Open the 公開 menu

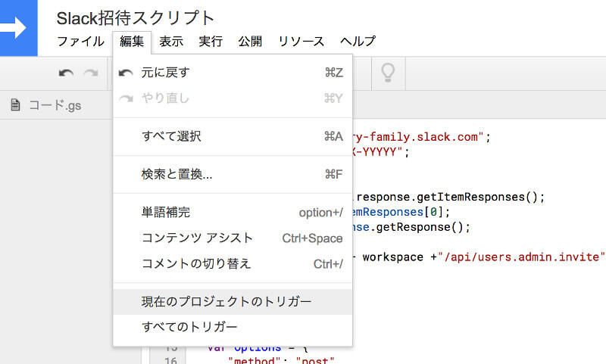pos(250,42)
